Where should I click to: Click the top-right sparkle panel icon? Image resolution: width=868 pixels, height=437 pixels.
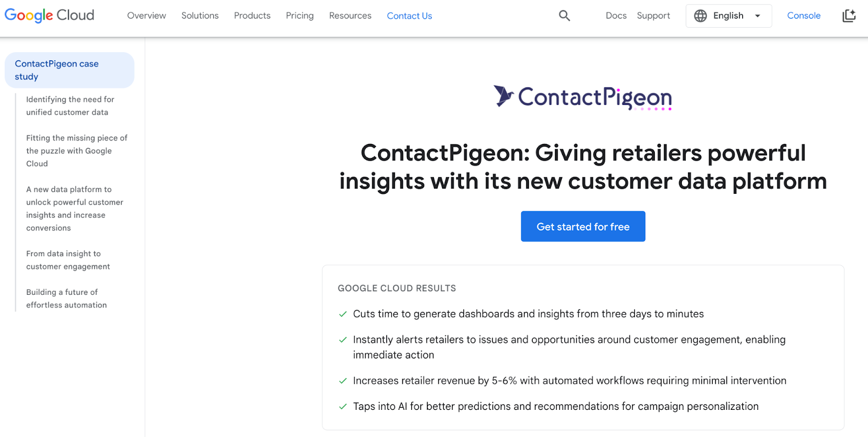tap(849, 16)
